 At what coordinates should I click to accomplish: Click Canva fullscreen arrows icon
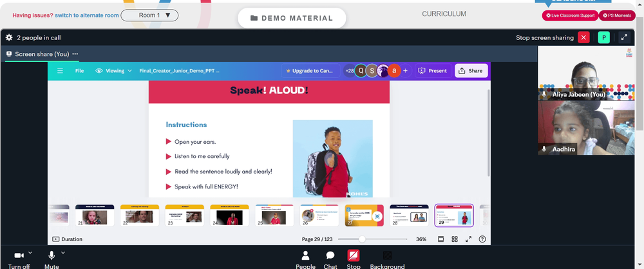[x=468, y=239]
